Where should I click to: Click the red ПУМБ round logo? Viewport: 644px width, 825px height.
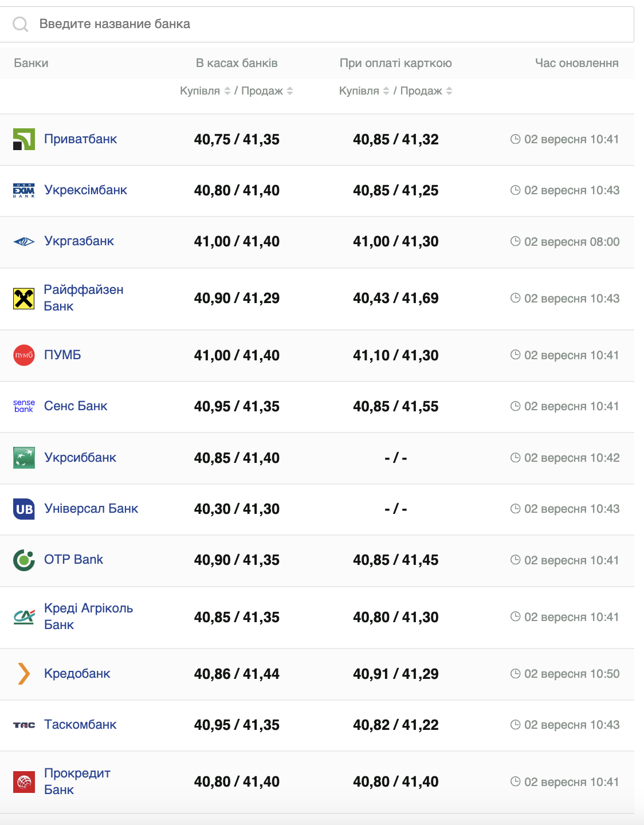click(24, 355)
